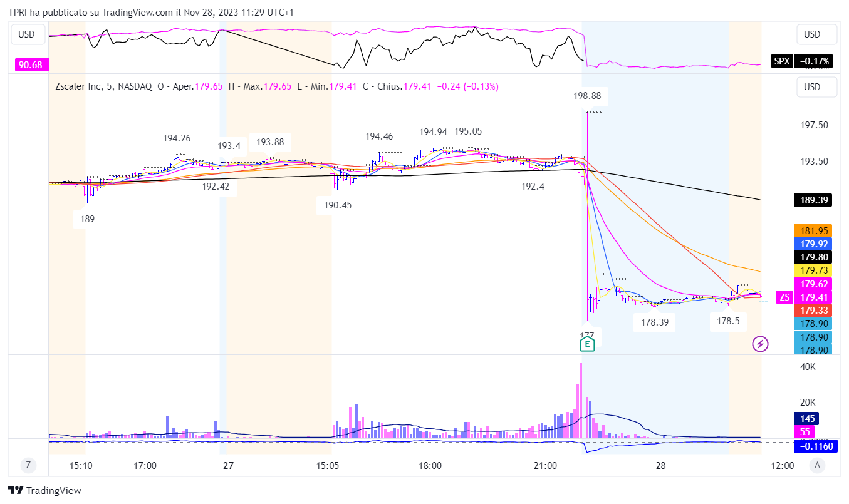849x504 pixels.
Task: Click the 198.88 high price label
Action: tap(586, 96)
